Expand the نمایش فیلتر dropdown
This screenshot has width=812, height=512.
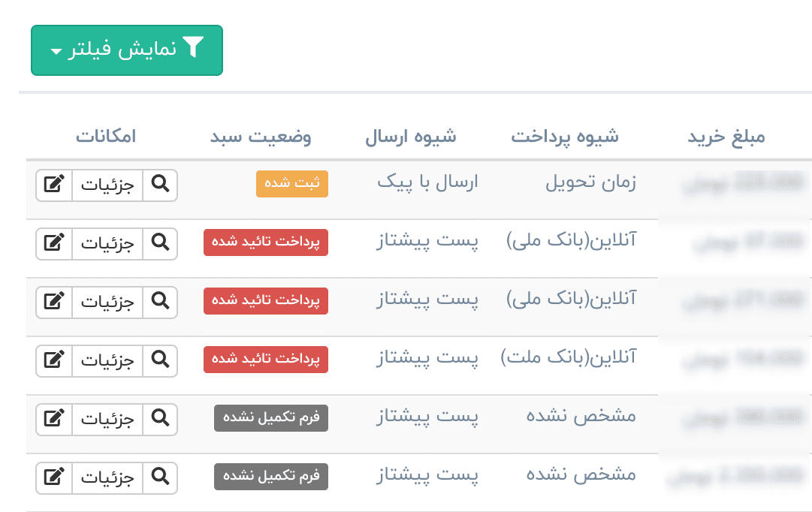[x=126, y=50]
